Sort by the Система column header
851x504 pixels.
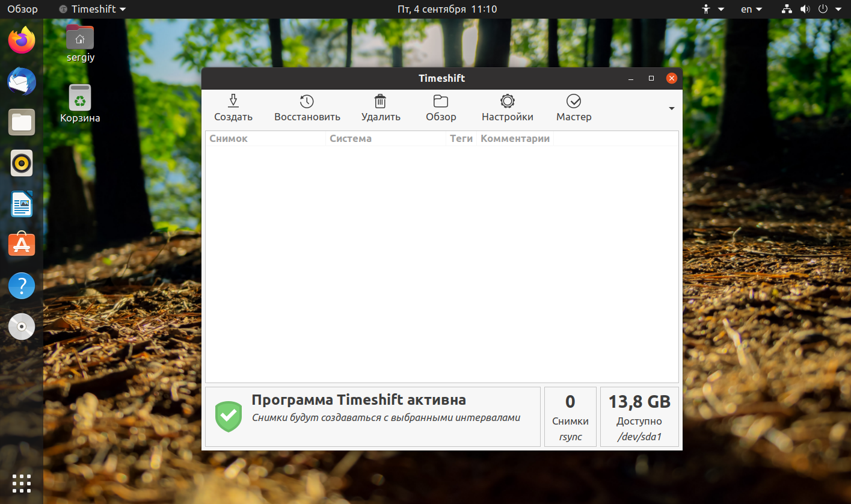(386, 138)
